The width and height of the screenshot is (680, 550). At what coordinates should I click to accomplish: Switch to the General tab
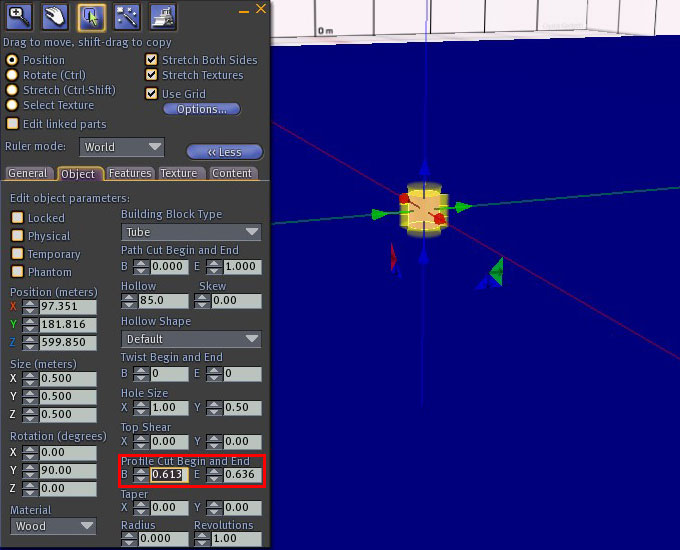click(x=28, y=173)
